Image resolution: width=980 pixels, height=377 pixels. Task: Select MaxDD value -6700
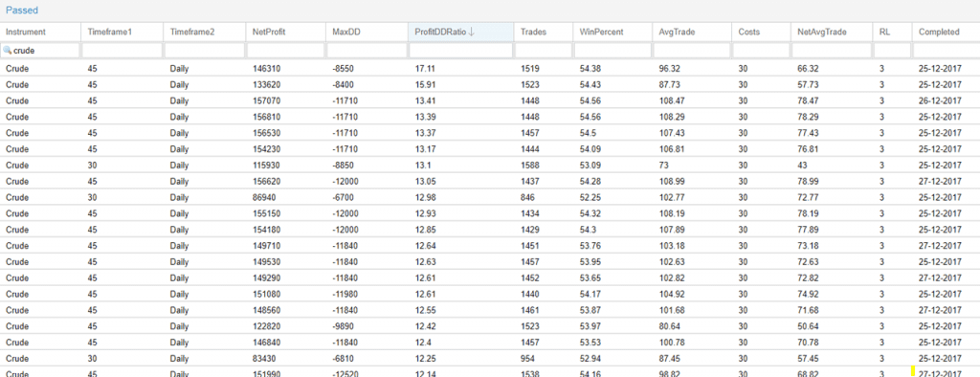345,197
